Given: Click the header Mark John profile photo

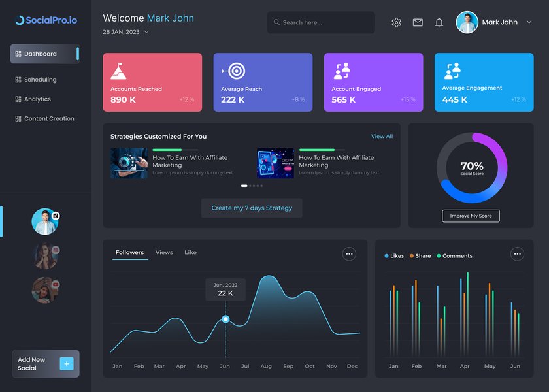Looking at the screenshot, I should (467, 22).
